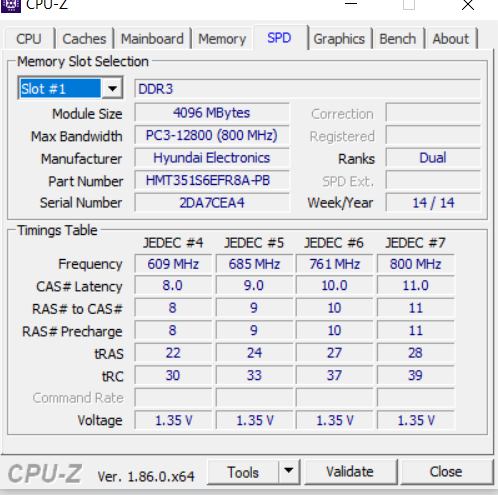Click the Tools button
The height and width of the screenshot is (495, 498).
click(x=243, y=472)
